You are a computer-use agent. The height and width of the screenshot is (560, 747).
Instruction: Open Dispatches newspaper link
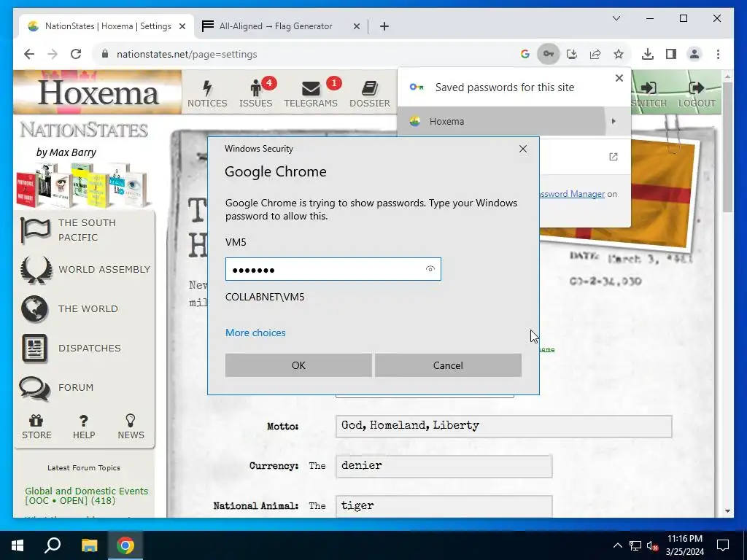pyautogui.click(x=71, y=348)
